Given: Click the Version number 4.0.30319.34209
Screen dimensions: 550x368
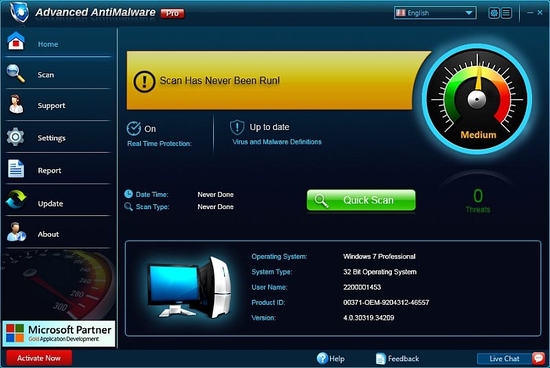Looking at the screenshot, I should (369, 318).
